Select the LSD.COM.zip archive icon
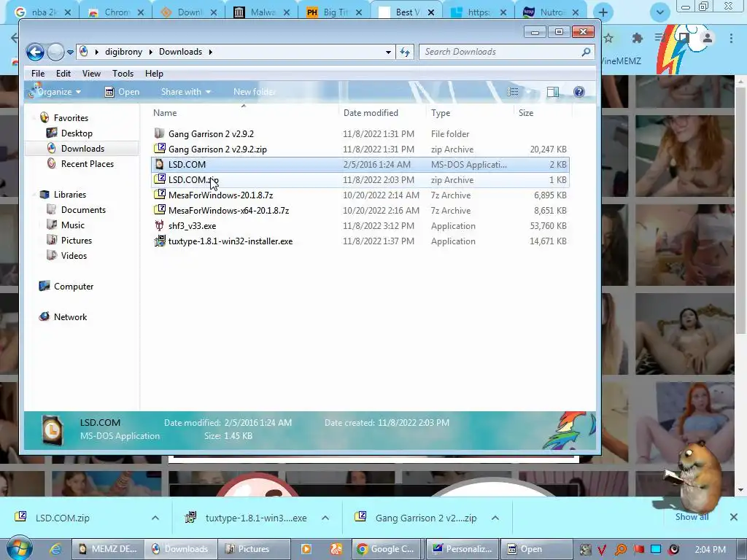The height and width of the screenshot is (560, 747). point(160,179)
